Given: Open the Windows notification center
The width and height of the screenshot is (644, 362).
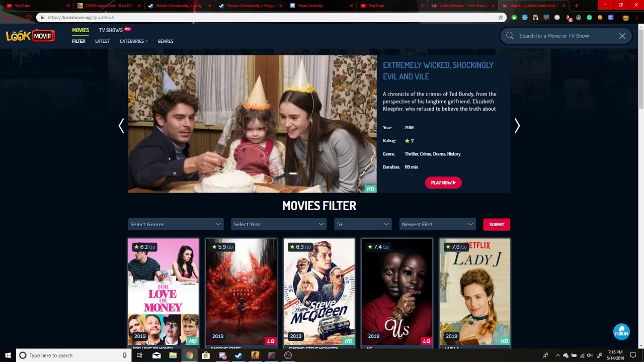Looking at the screenshot, I should (x=633, y=355).
